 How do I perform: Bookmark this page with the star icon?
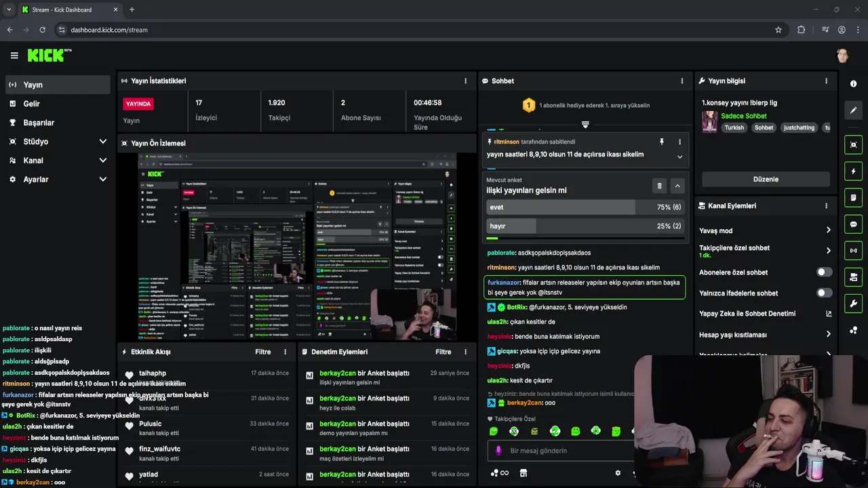click(x=778, y=30)
